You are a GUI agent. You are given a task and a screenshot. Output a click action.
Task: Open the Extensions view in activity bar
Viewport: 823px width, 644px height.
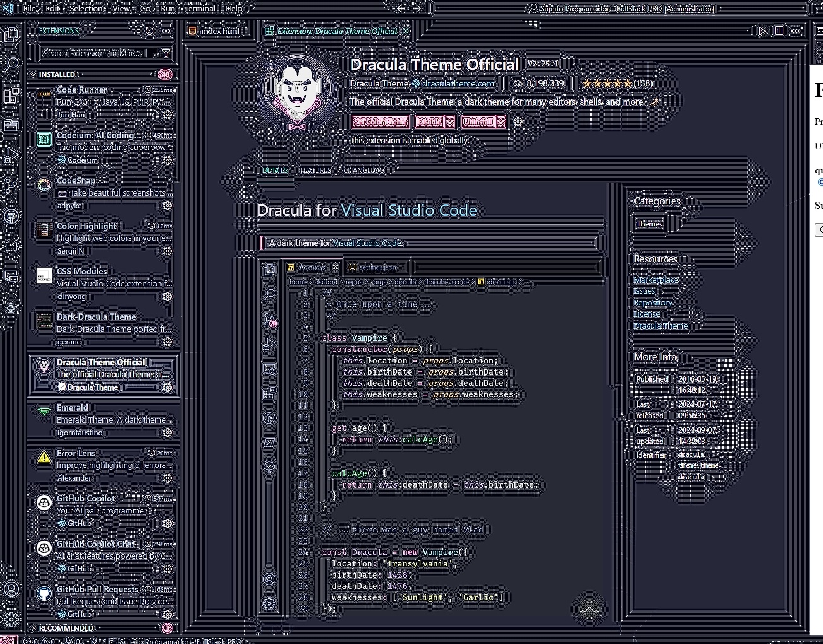click(11, 95)
